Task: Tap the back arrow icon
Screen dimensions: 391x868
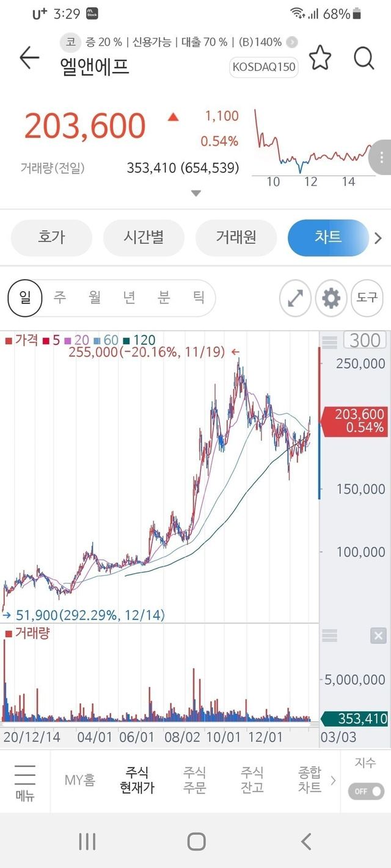Action: click(29, 58)
